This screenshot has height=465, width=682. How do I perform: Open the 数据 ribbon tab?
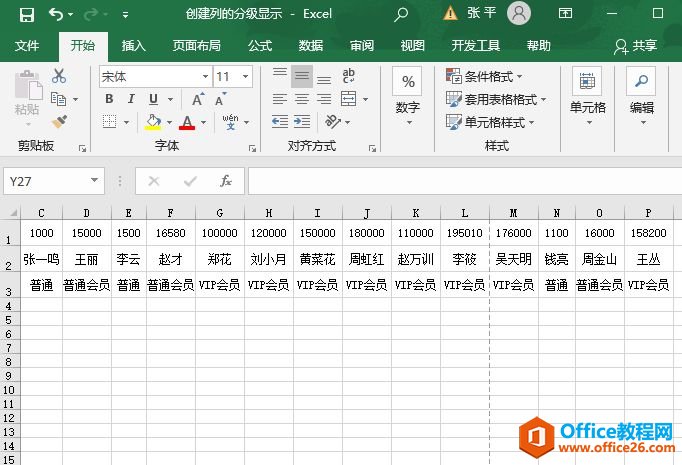[310, 46]
